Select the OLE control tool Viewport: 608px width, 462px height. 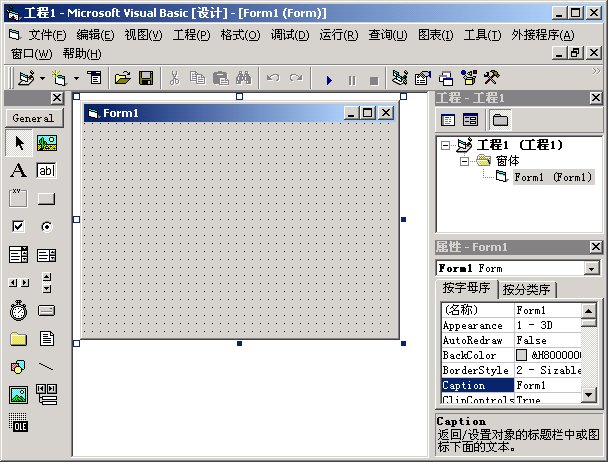tap(18, 423)
